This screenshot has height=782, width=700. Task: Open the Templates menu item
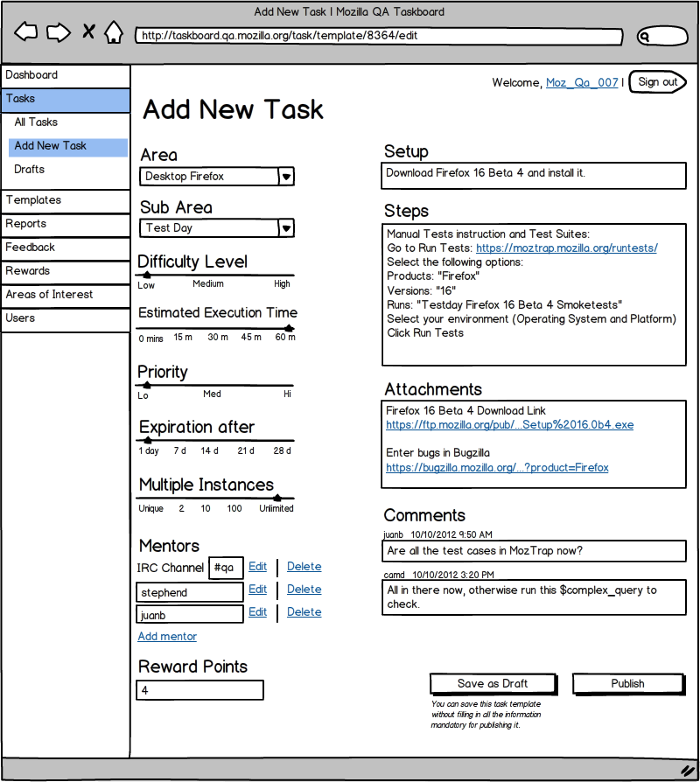pyautogui.click(x=66, y=201)
